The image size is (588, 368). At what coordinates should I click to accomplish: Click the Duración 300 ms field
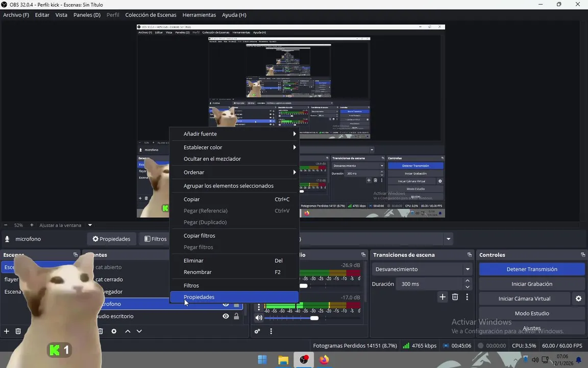coord(430,284)
